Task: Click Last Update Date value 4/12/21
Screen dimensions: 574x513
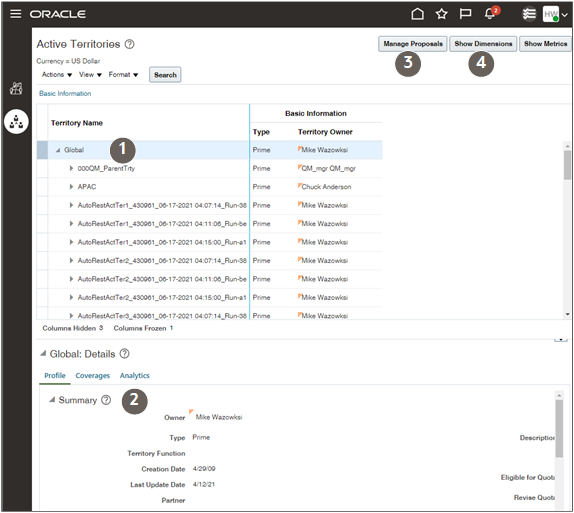Action: point(204,484)
